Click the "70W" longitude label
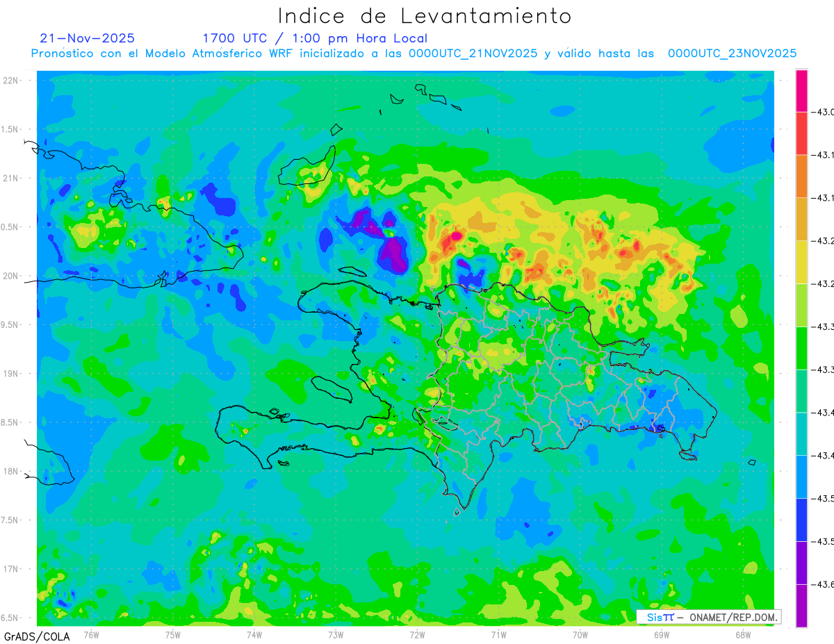The height and width of the screenshot is (644, 834). [x=580, y=634]
